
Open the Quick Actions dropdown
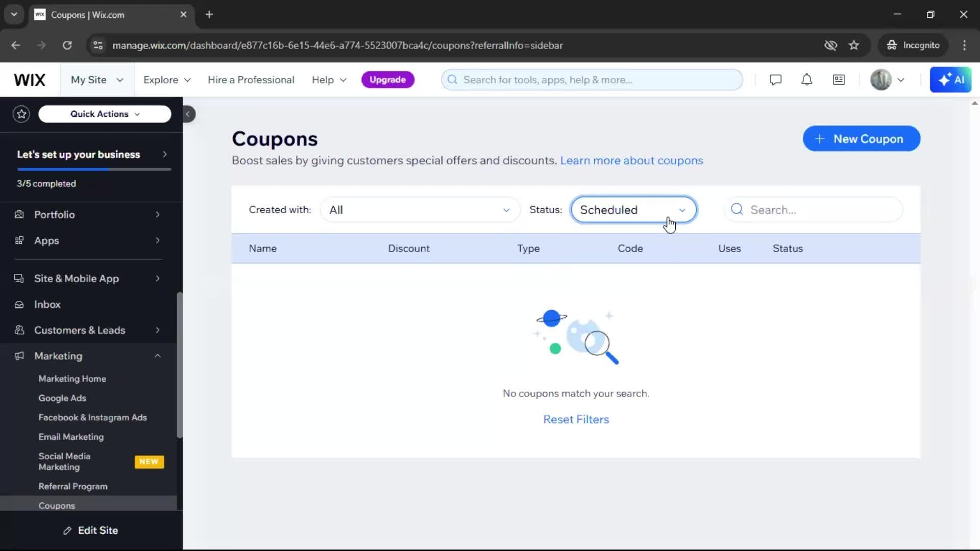tap(105, 114)
